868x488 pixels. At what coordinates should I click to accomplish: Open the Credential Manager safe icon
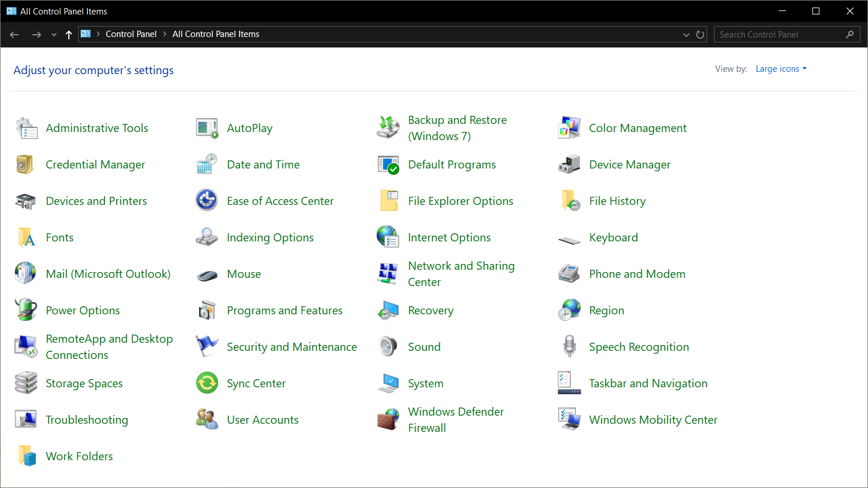click(x=26, y=164)
